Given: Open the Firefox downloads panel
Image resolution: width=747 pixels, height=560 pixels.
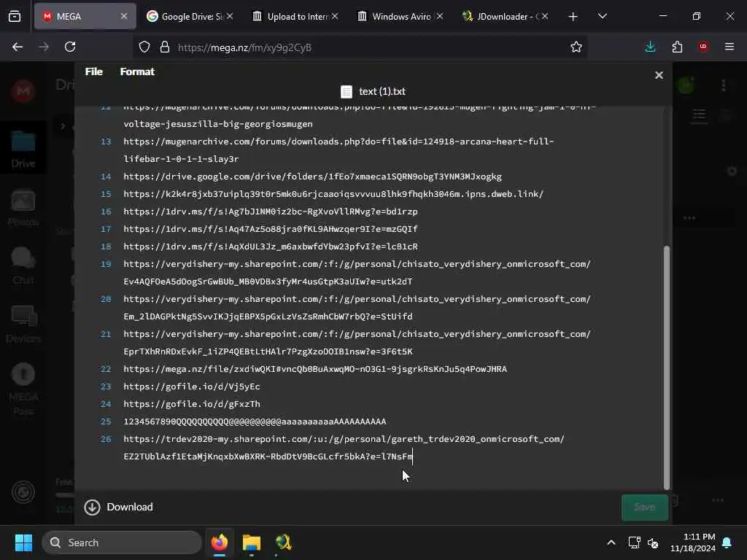Looking at the screenshot, I should (650, 47).
